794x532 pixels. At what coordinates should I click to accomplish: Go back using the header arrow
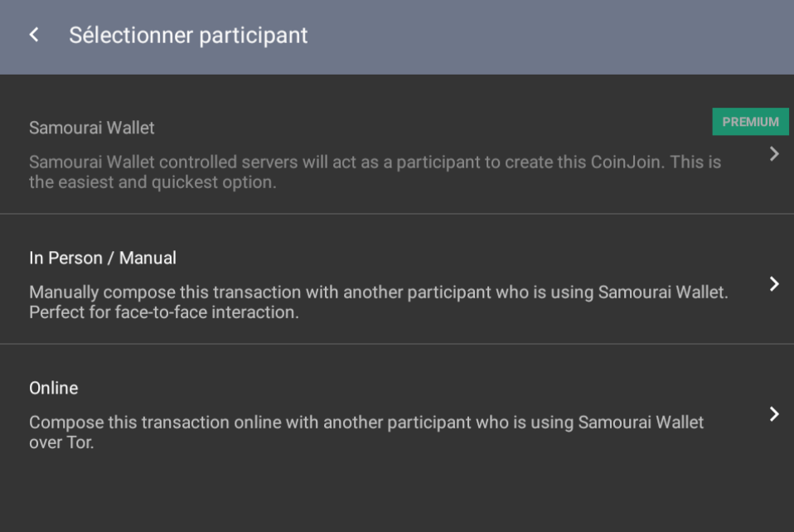(x=34, y=36)
